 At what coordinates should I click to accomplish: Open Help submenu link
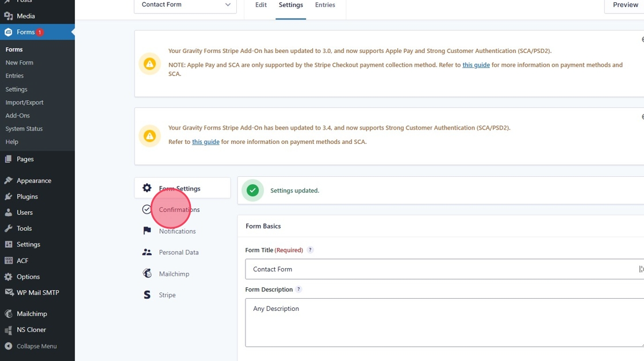(12, 142)
